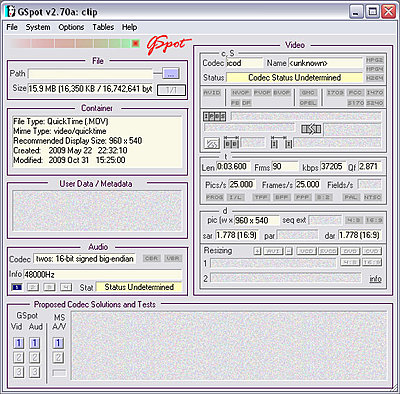400x394 pixels.
Task: Click the Frames/s value 25.000
Action: point(308,184)
